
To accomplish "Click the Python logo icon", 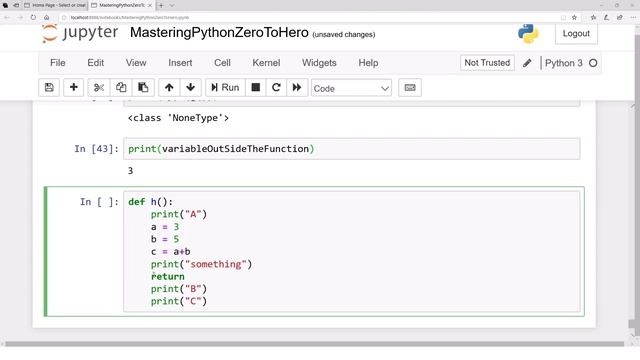I will click(x=528, y=33).
